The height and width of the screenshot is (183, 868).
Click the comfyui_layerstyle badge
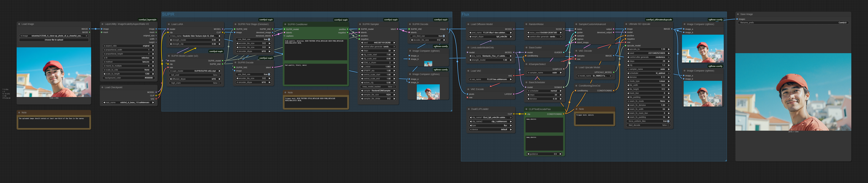[x=147, y=19]
